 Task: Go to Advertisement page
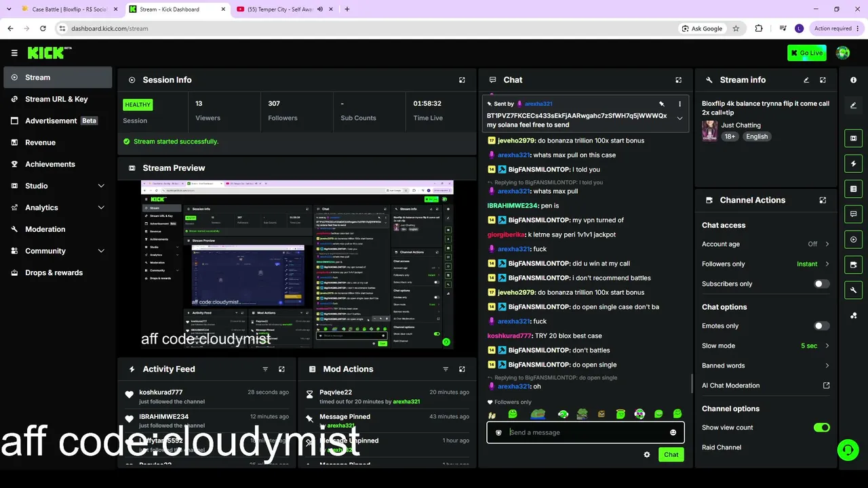point(58,121)
